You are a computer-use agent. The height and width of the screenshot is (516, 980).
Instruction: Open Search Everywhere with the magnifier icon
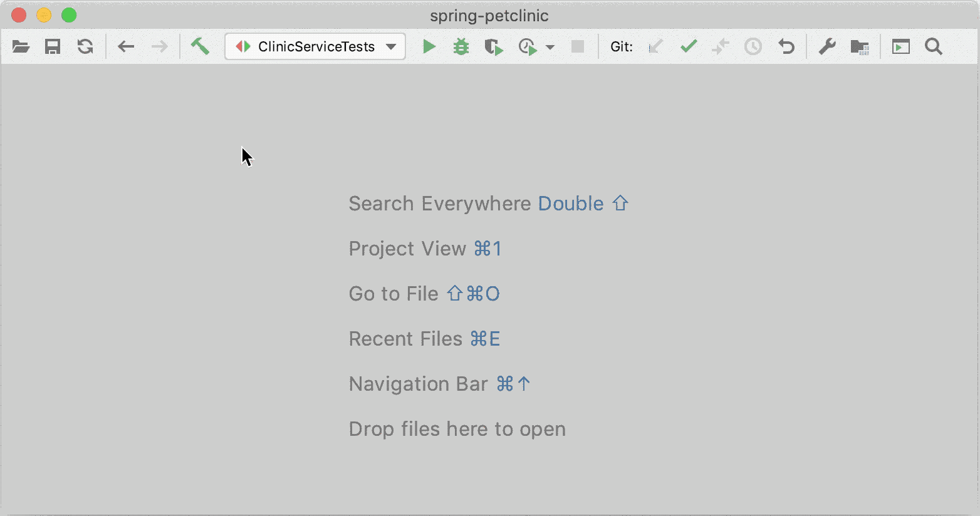click(x=934, y=47)
